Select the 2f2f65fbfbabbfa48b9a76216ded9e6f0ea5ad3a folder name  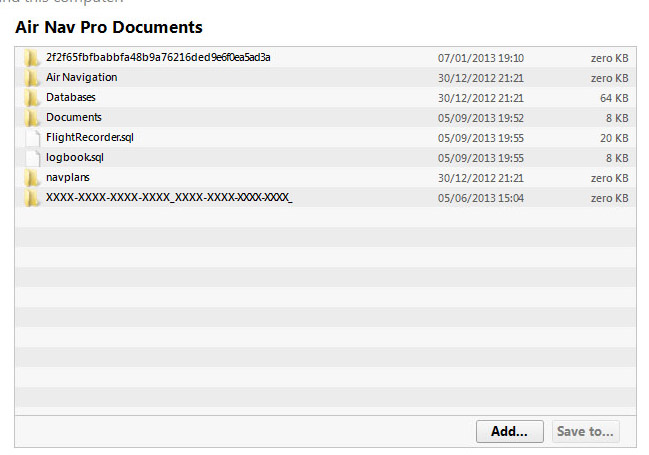click(158, 57)
